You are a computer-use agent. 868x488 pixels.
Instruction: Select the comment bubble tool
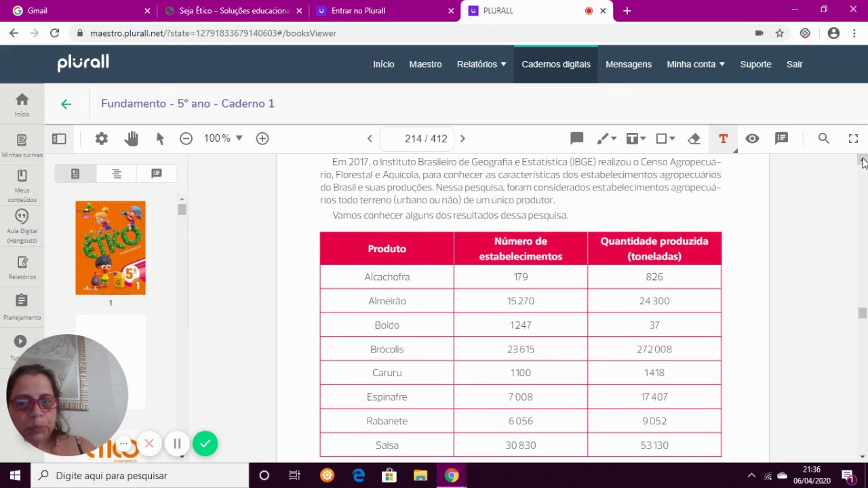[576, 138]
